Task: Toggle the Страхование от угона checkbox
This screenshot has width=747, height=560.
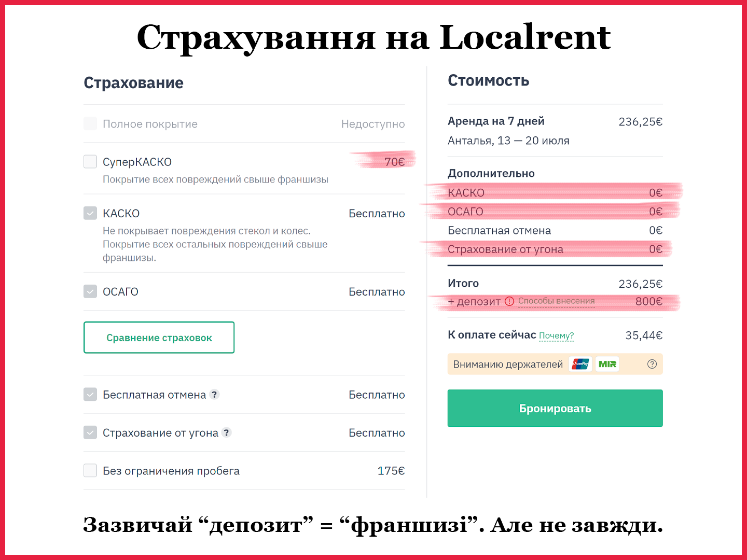Action: click(90, 432)
